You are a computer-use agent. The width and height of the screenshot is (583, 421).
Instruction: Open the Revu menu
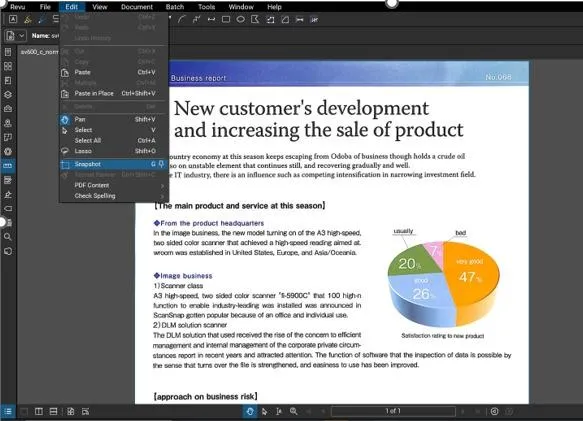(17, 7)
